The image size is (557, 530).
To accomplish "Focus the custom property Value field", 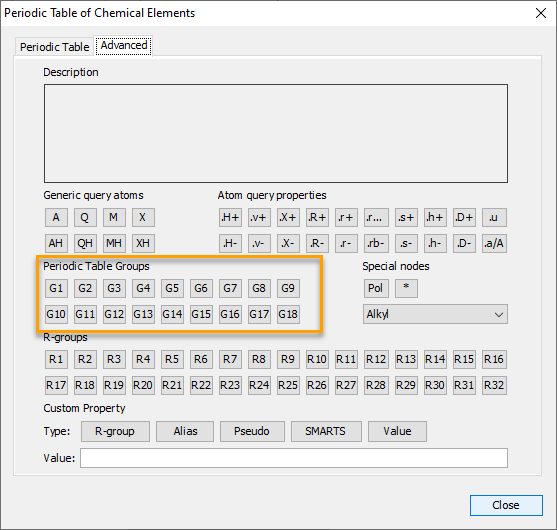I will [294, 458].
